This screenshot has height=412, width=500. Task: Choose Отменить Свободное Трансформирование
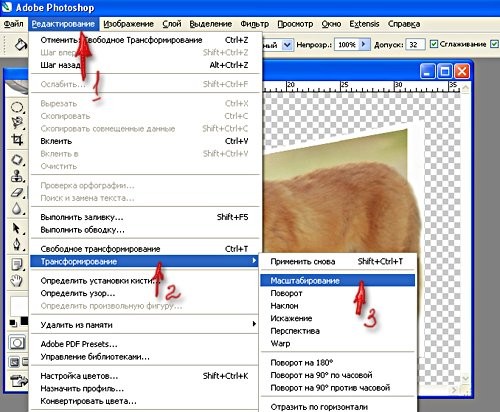pyautogui.click(x=145, y=40)
